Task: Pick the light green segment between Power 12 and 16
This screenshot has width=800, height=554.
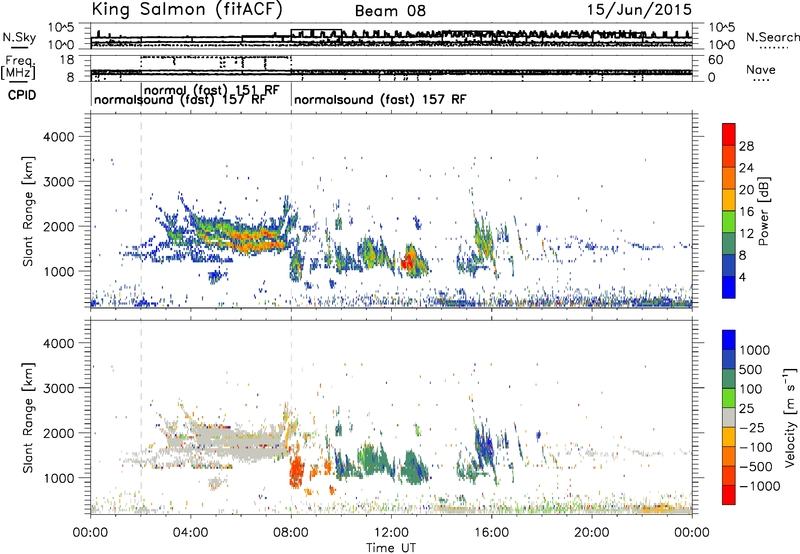Action: point(729,221)
